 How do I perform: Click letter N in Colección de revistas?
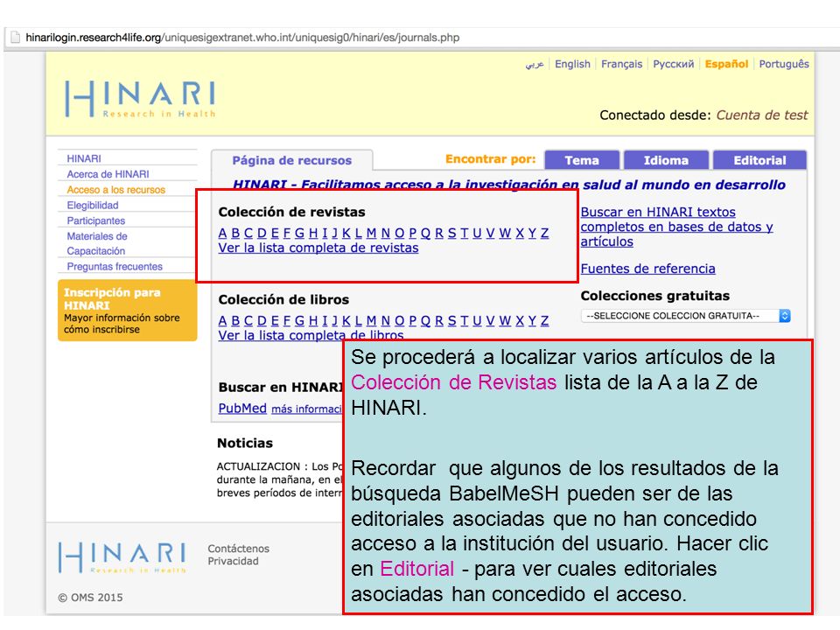386,233
